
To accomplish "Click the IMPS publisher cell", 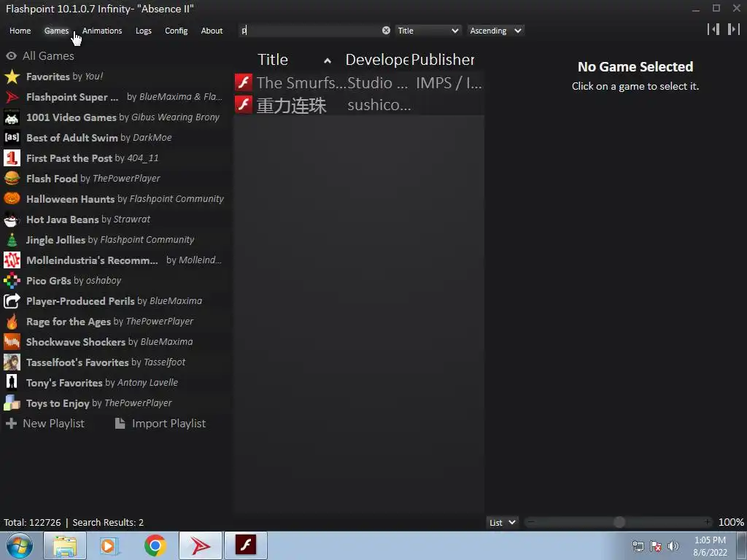I will pyautogui.click(x=449, y=82).
